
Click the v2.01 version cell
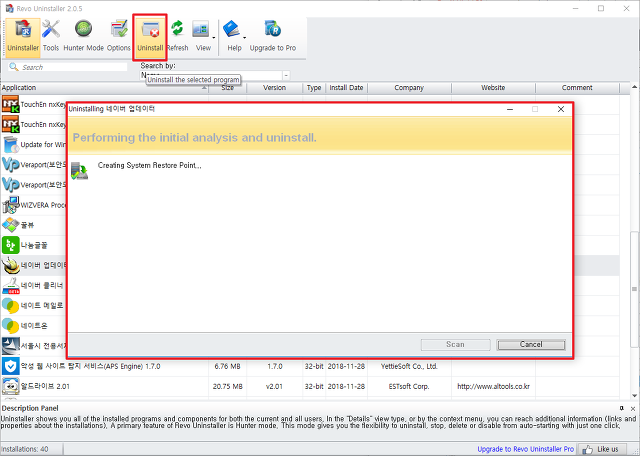click(274, 386)
